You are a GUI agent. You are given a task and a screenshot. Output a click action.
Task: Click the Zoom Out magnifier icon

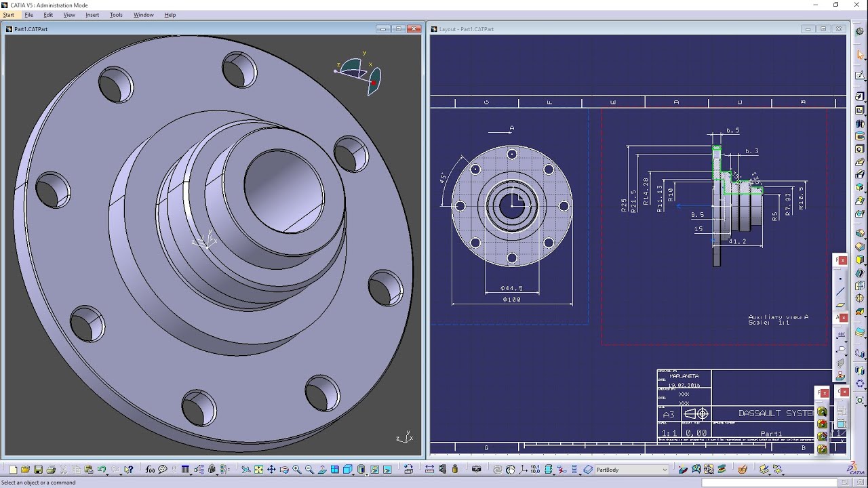[309, 469]
